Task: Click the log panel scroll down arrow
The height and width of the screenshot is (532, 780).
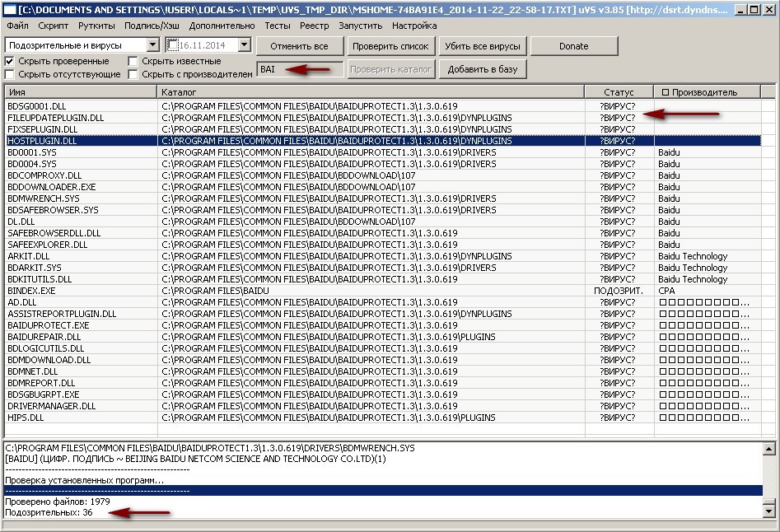Action: coord(768,511)
